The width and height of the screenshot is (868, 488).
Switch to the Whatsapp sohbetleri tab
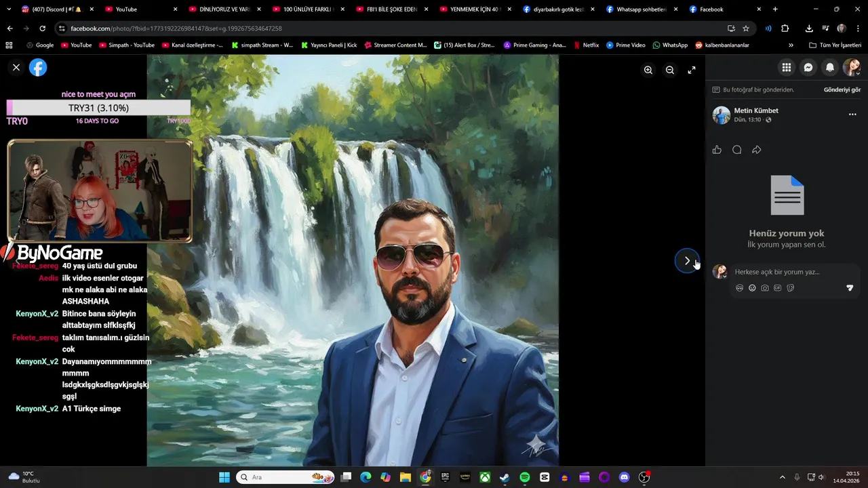click(642, 9)
